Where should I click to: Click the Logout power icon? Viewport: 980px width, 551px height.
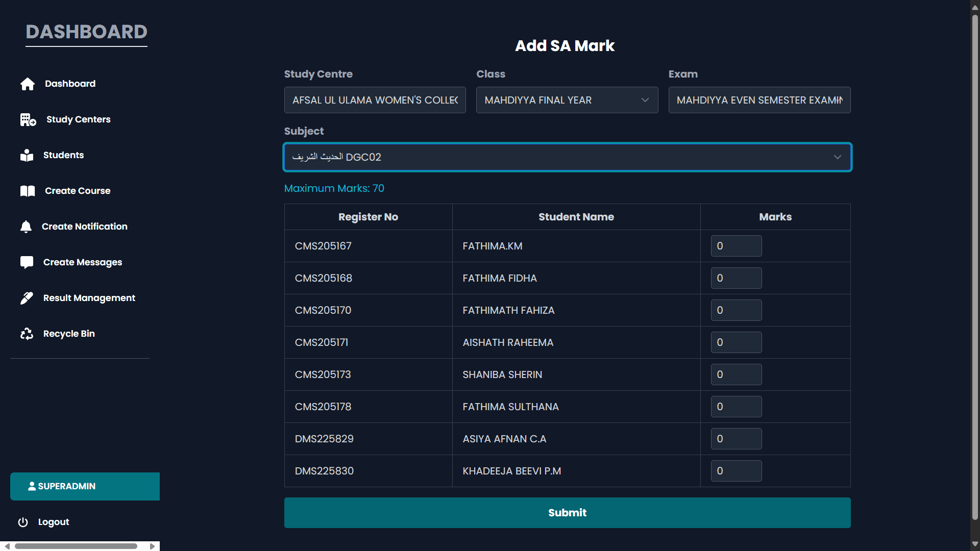[x=23, y=522]
